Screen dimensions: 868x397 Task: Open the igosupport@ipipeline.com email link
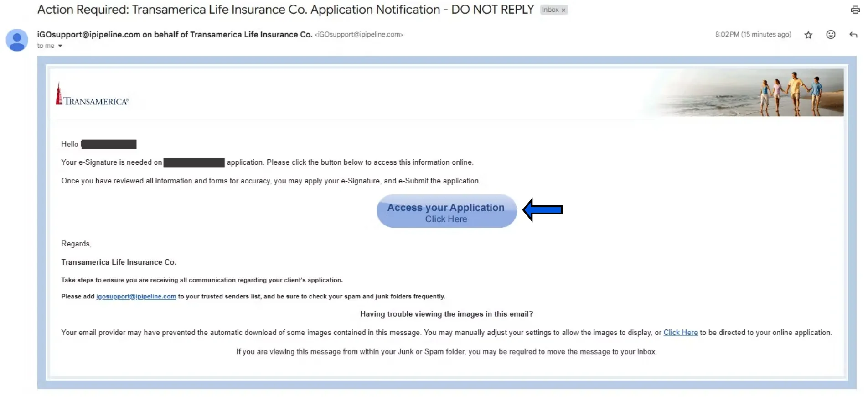(136, 297)
